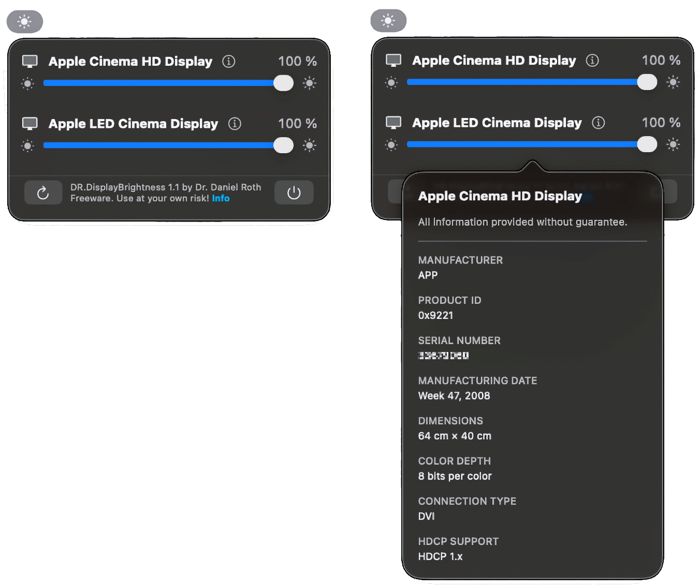Viewport: 700px width, 588px height.
Task: Click dim sun icon under Apple Cinema HD Display, left panel
Action: click(28, 83)
